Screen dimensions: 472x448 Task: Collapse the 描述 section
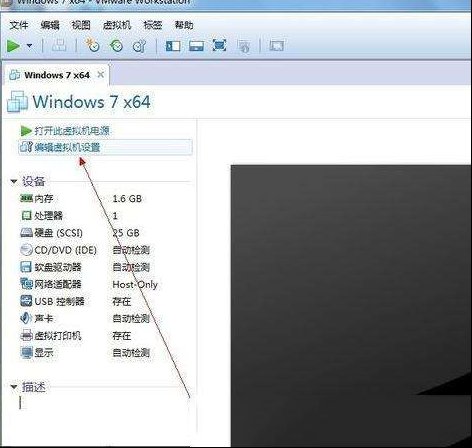pyautogui.click(x=14, y=387)
